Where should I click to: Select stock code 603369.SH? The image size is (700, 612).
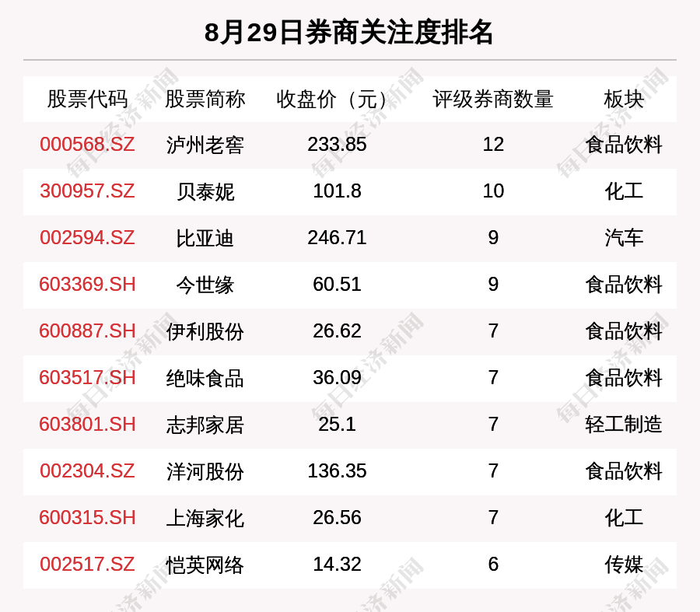click(87, 285)
